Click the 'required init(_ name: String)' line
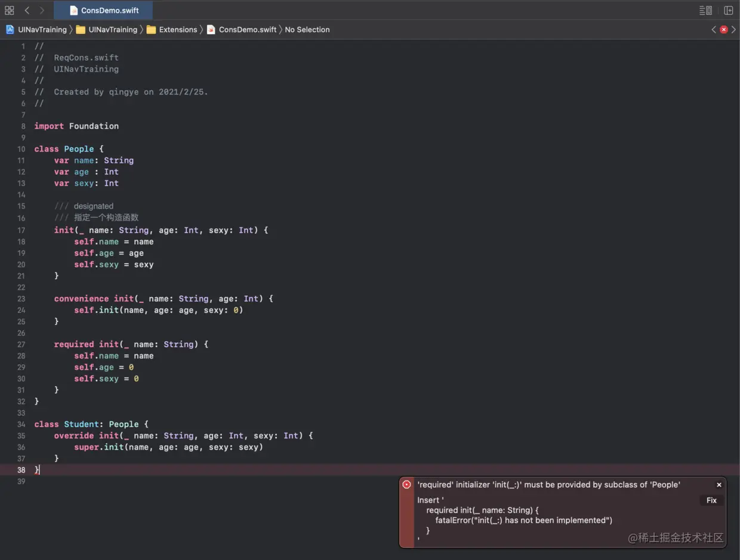 131,344
